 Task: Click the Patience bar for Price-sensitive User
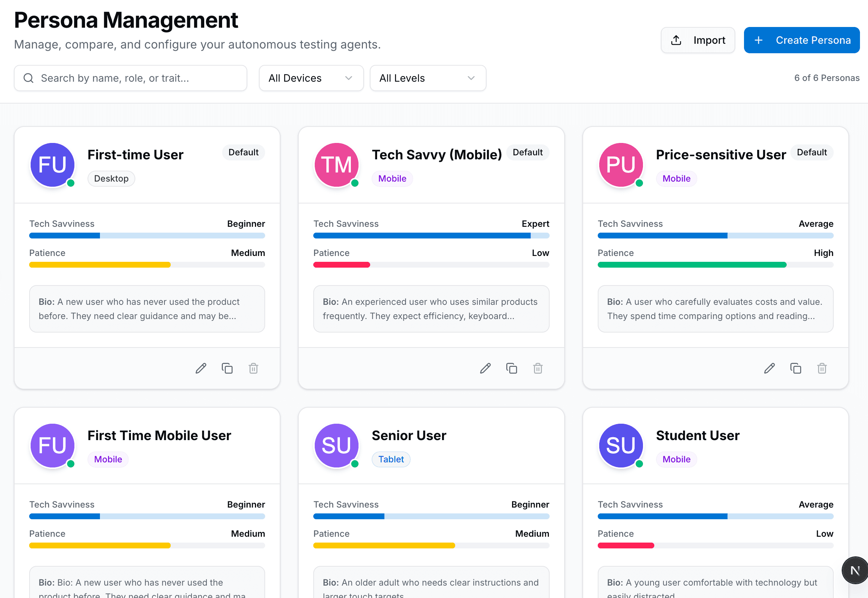[715, 265]
